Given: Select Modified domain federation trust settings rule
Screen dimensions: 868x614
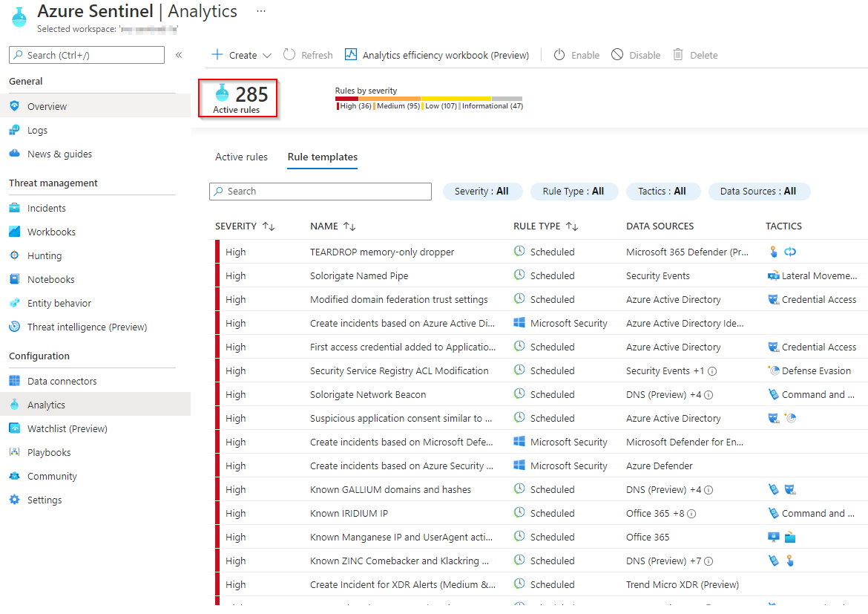Looking at the screenshot, I should coord(398,299).
